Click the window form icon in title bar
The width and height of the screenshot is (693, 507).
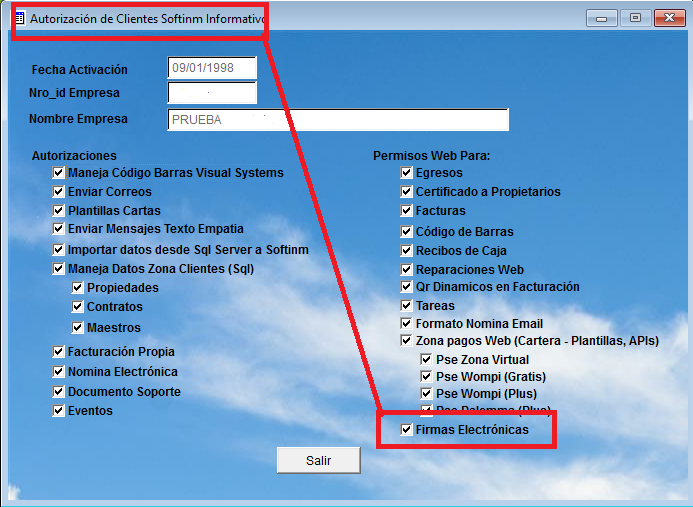tap(19, 19)
